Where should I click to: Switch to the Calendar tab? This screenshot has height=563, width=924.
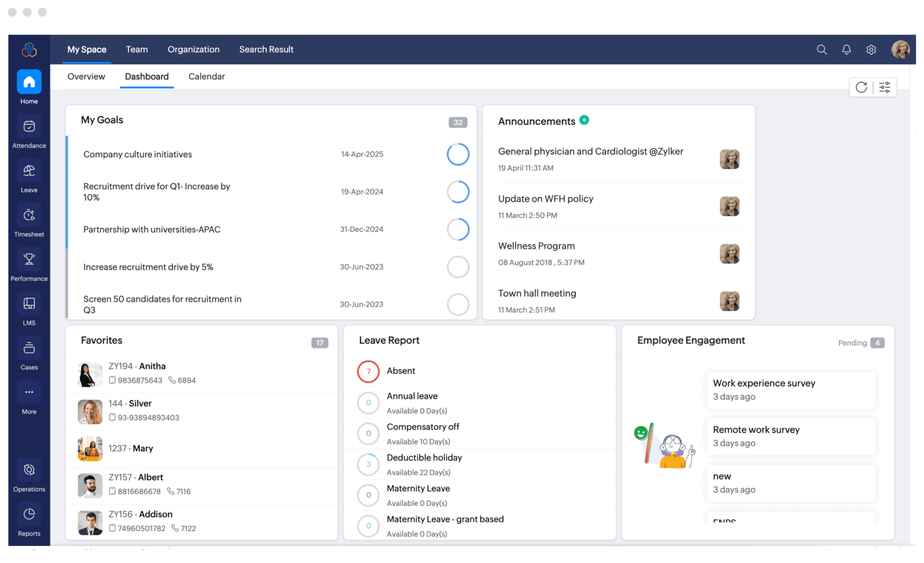pos(207,76)
